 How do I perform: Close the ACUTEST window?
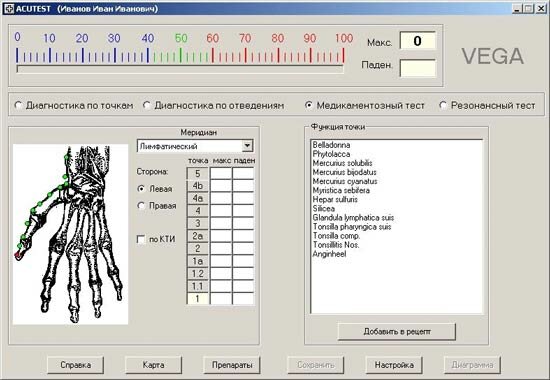541,8
